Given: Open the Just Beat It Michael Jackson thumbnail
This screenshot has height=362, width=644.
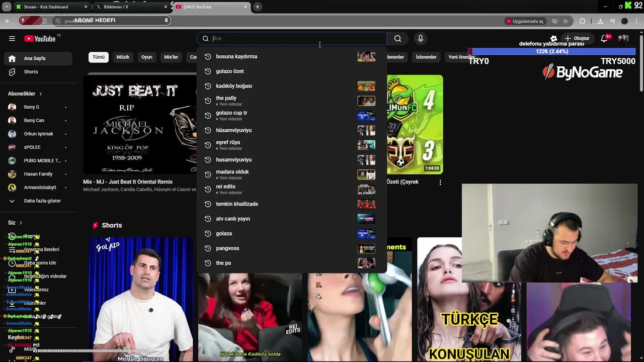Looking at the screenshot, I should click(140, 124).
